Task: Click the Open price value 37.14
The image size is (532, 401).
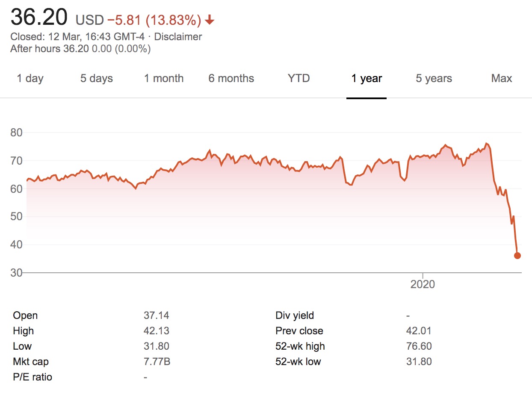Action: tap(156, 315)
